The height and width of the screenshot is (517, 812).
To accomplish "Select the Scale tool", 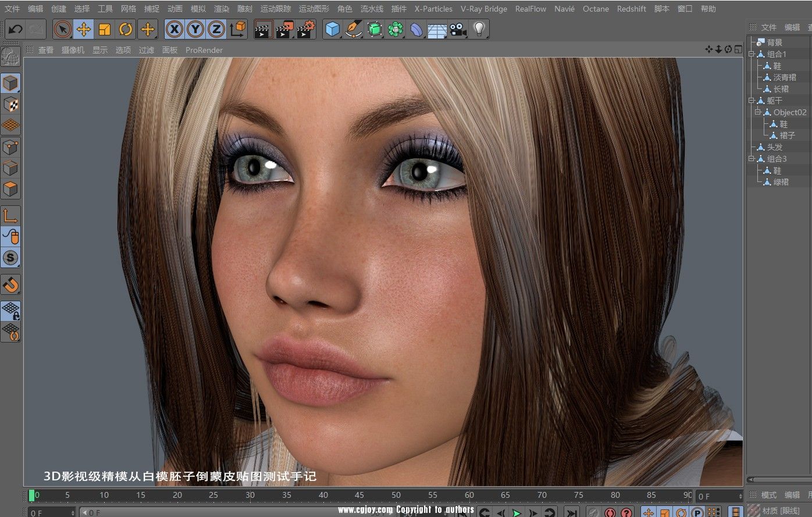I will click(105, 29).
